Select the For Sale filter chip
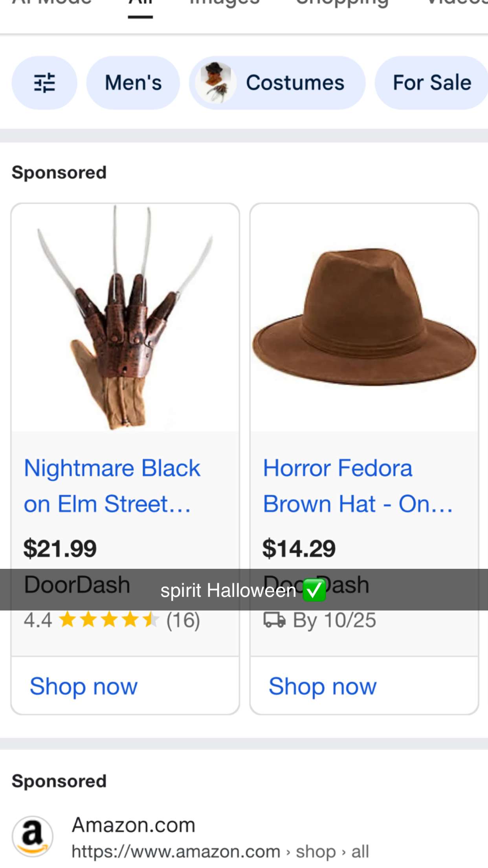The image size is (488, 868). [432, 83]
